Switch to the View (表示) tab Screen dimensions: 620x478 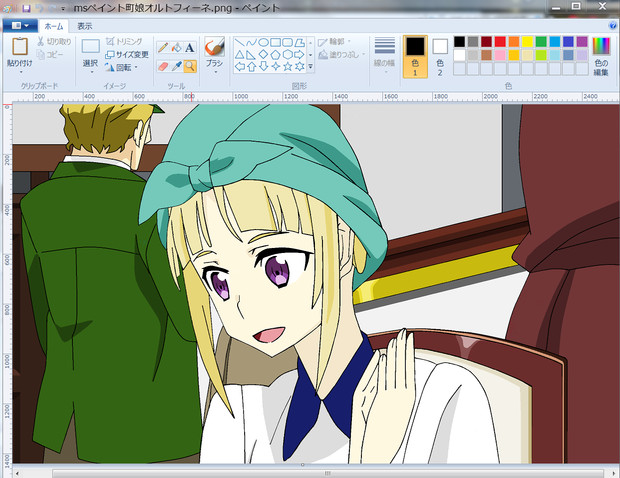pyautogui.click(x=85, y=26)
